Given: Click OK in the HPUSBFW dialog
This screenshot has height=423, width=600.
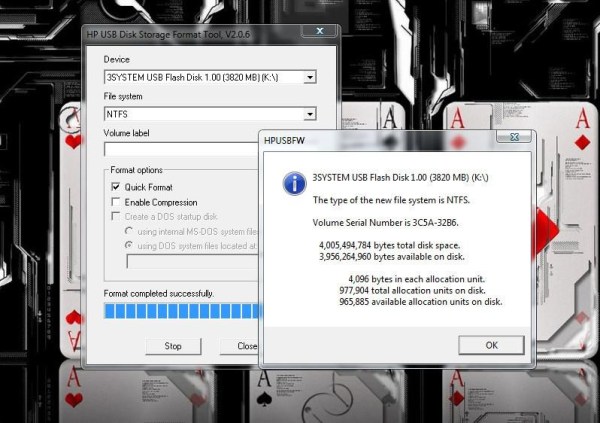Looking at the screenshot, I should tap(491, 345).
